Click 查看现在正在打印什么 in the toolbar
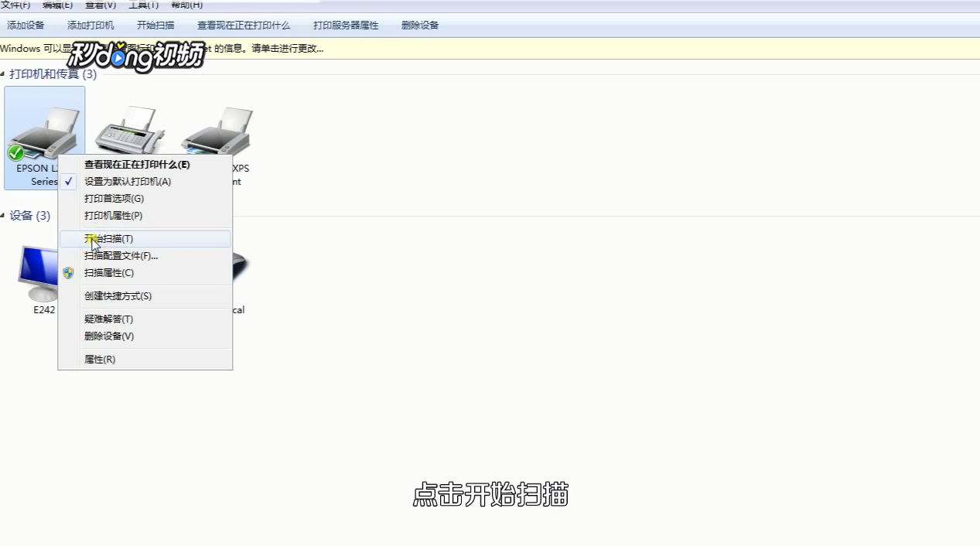 point(244,26)
